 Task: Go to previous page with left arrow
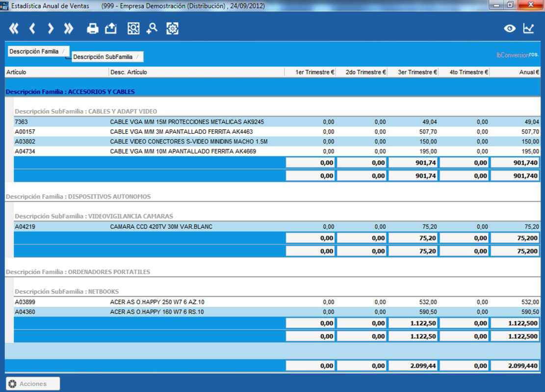click(x=32, y=28)
